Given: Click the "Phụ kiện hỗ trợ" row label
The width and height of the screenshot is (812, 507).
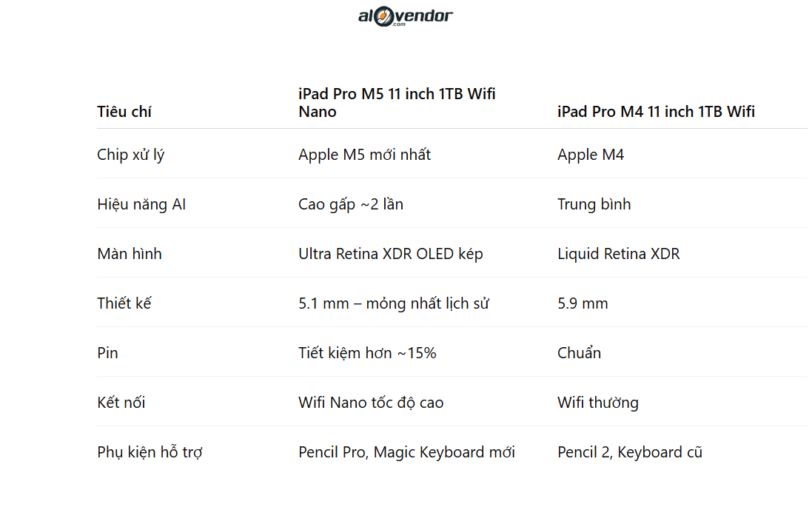Looking at the screenshot, I should pyautogui.click(x=150, y=452).
